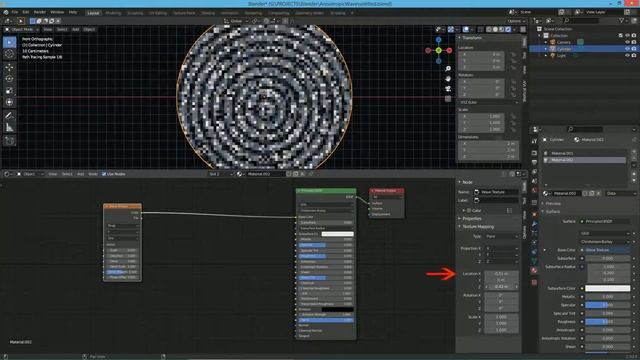Disable Cylinder in renders via camera icon
Image resolution: width=640 pixels, height=360 pixels.
pyautogui.click(x=634, y=49)
